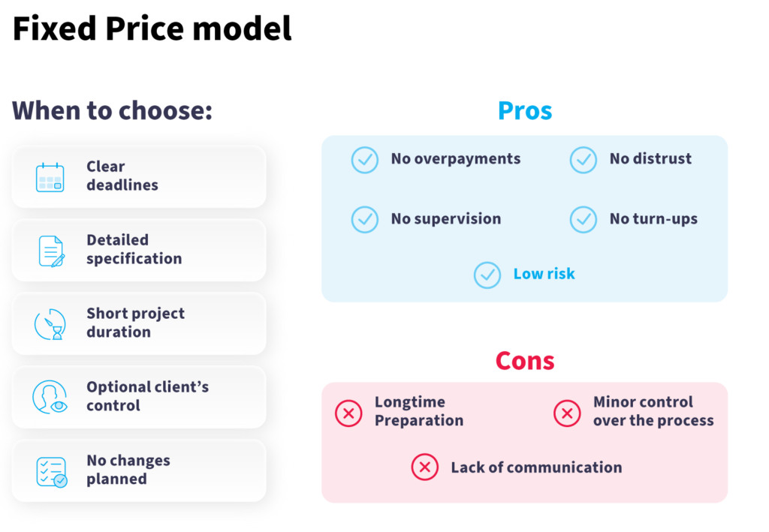Screen dimensions: 769x532
Task: Toggle the checkmark beside No turn-ups
Action: (583, 219)
